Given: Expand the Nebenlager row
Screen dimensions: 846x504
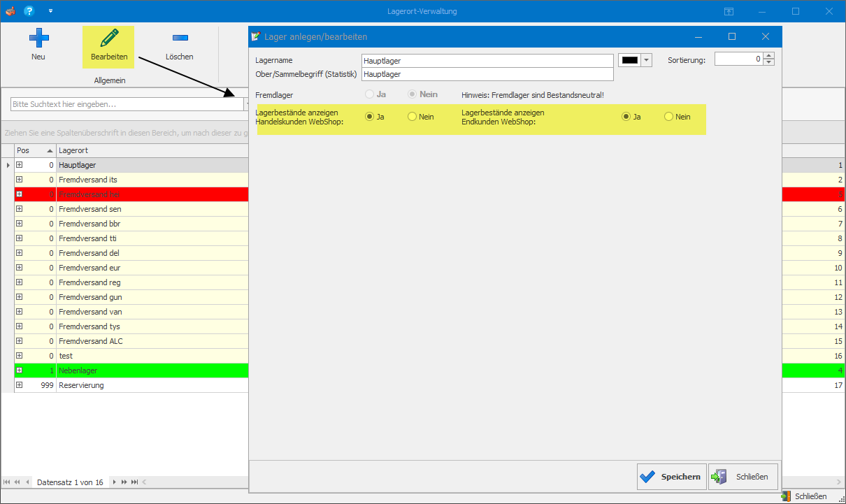Looking at the screenshot, I should click(x=20, y=370).
